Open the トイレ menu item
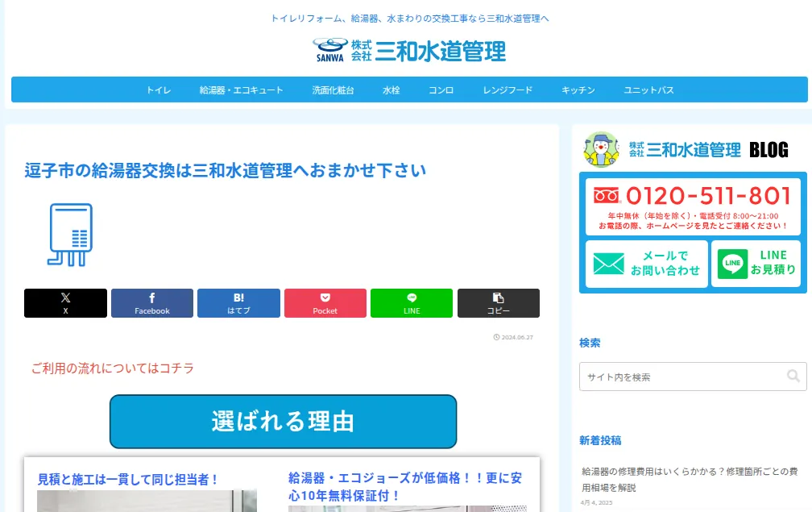 [159, 90]
